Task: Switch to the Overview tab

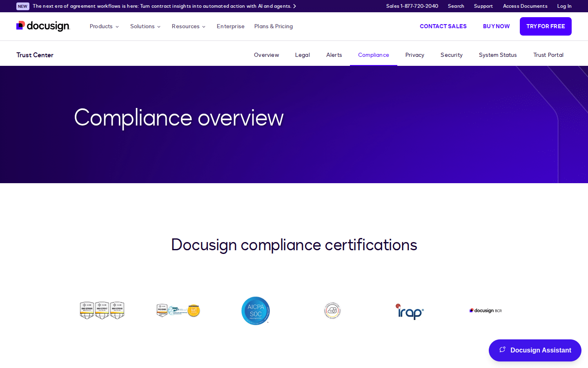Action: pos(266,55)
